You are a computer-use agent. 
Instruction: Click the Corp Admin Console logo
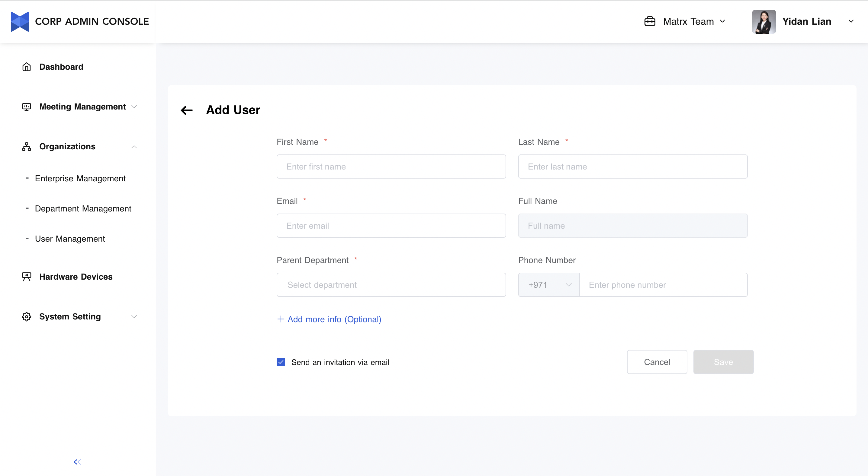click(x=20, y=21)
